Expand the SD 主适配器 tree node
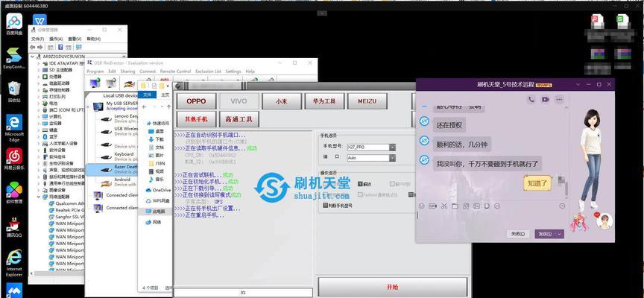Image resolution: width=644 pixels, height=298 pixels. click(39, 70)
